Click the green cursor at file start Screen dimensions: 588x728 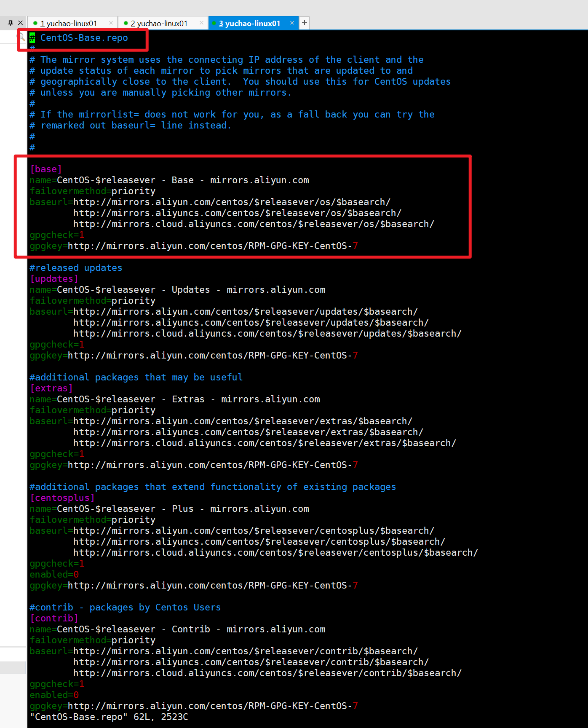32,38
